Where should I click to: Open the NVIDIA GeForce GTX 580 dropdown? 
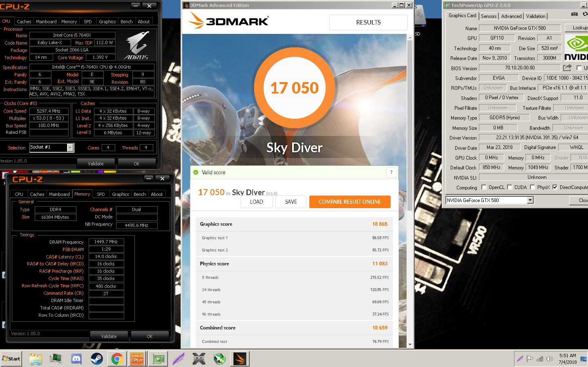pyautogui.click(x=530, y=200)
